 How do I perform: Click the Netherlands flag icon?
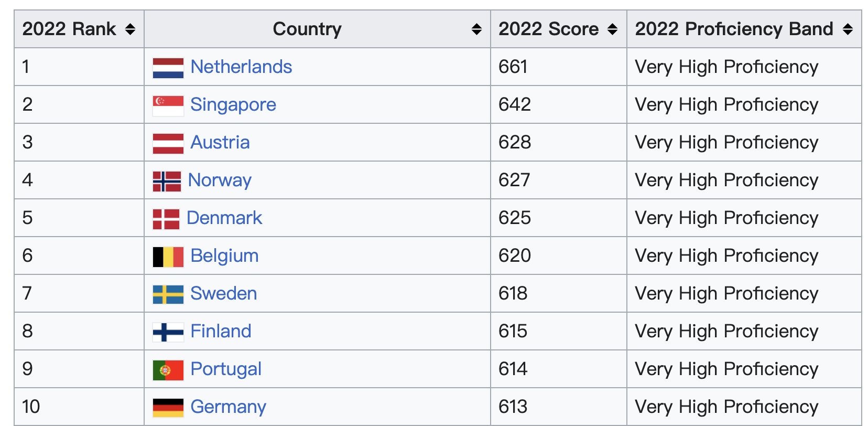point(168,68)
